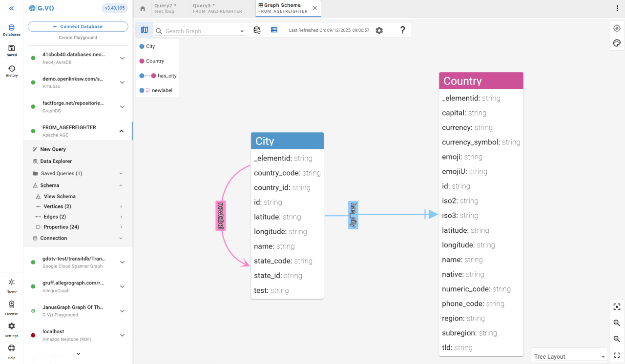Open graph settings gear in toolbar
Image resolution: width=625 pixels, height=364 pixels.
pyautogui.click(x=379, y=30)
